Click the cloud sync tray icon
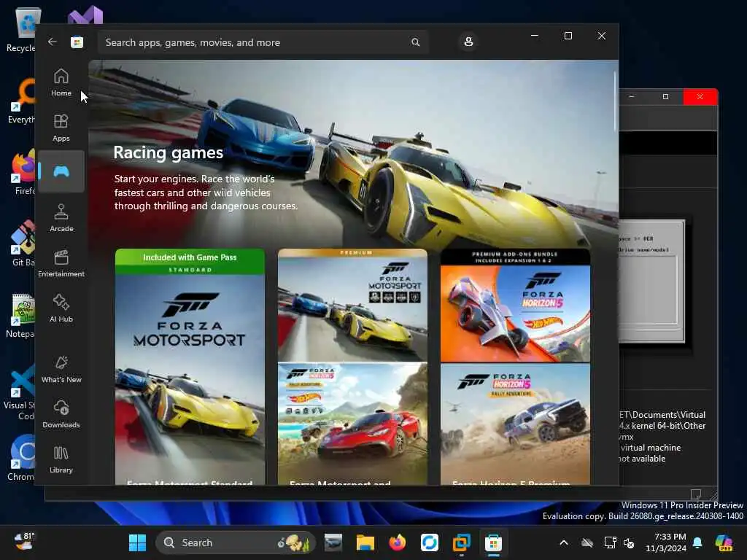Viewport: 747px width, 560px height. pyautogui.click(x=587, y=542)
